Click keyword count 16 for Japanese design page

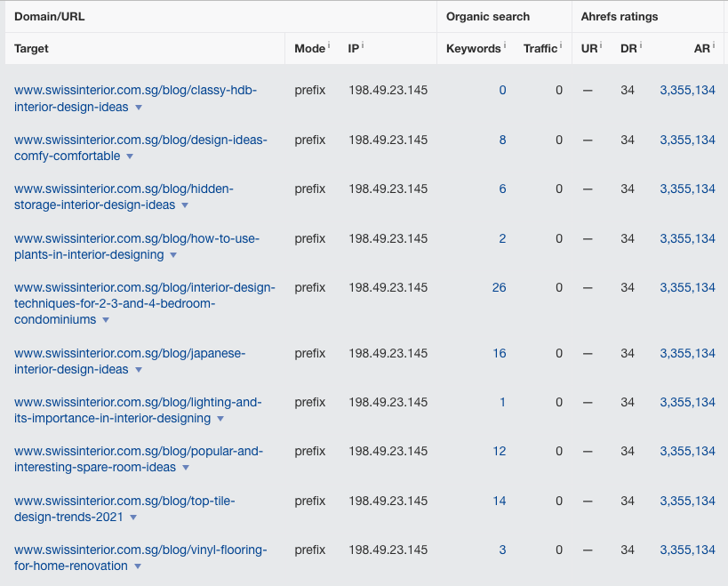(x=499, y=353)
